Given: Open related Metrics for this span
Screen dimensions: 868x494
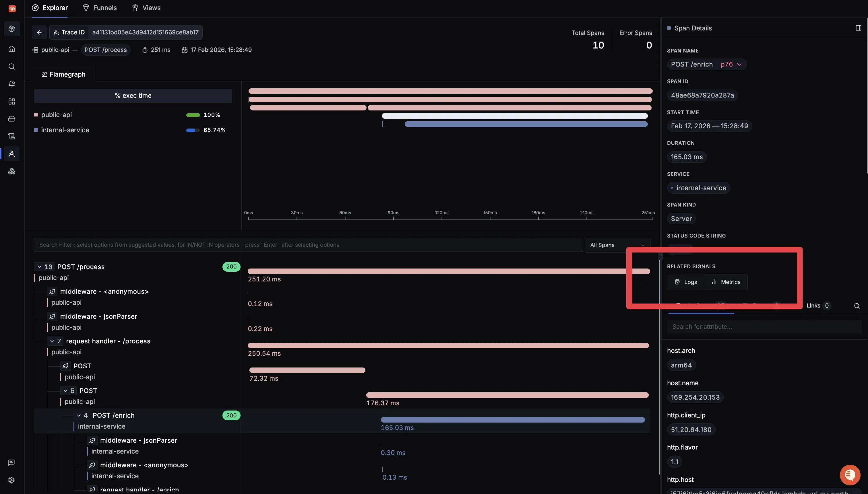Looking at the screenshot, I should [726, 282].
